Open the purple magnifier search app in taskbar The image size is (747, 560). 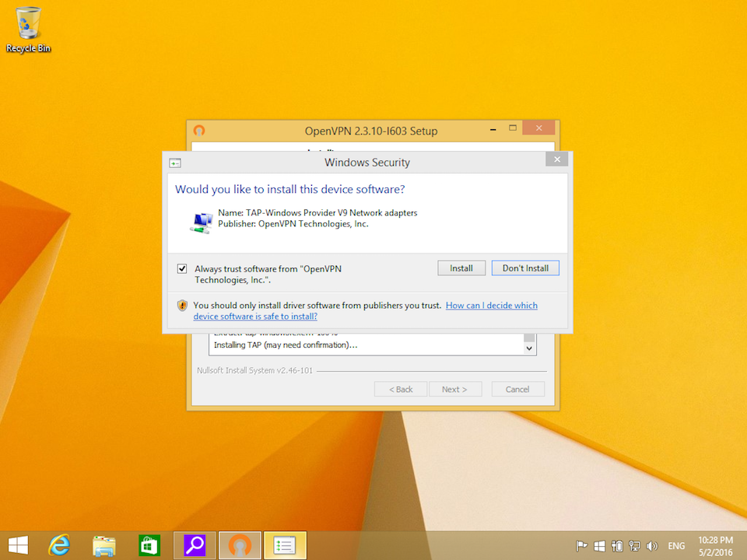(195, 545)
